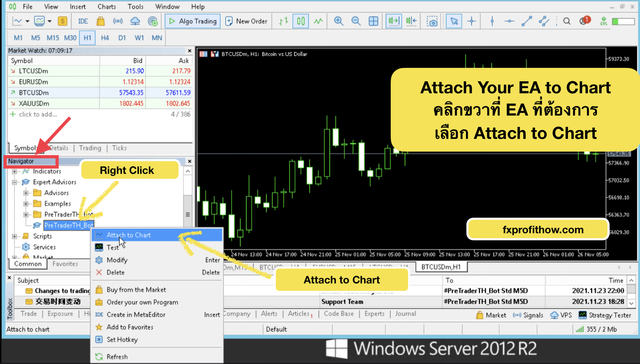Switch to Trading tab in Market Watch

[90, 148]
